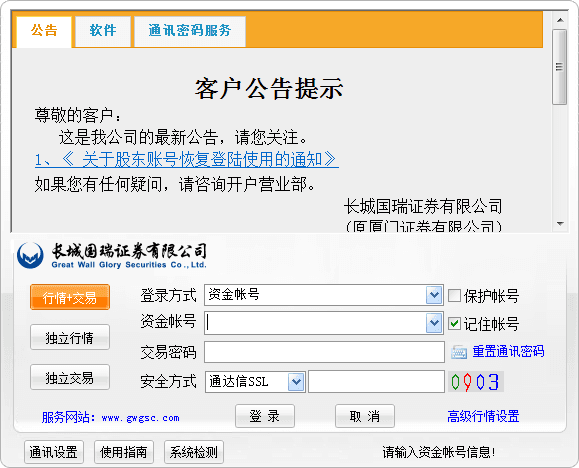Click the 客户公告提示 heading
Image resolution: width=579 pixels, height=468 pixels.
pos(269,89)
